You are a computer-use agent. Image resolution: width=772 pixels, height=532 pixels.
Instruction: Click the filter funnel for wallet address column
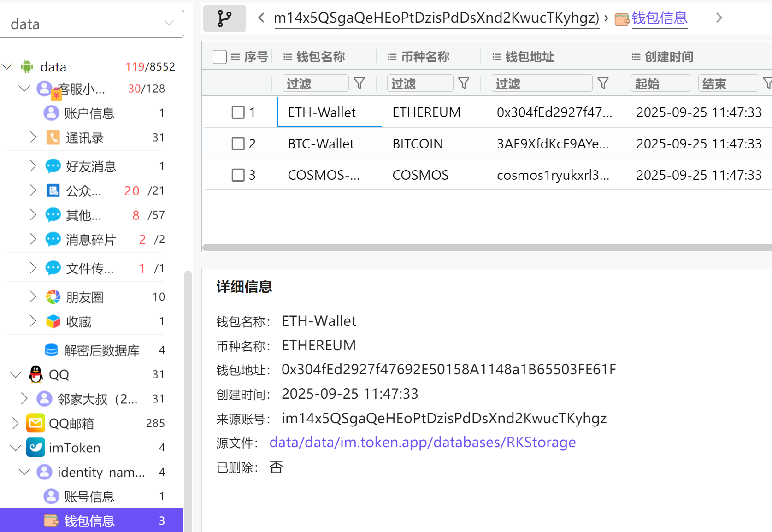(603, 83)
